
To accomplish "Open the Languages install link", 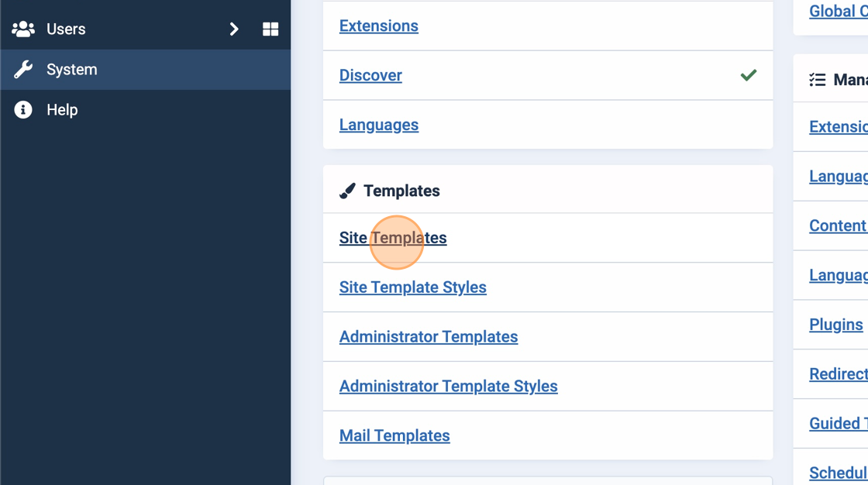I will click(x=378, y=125).
